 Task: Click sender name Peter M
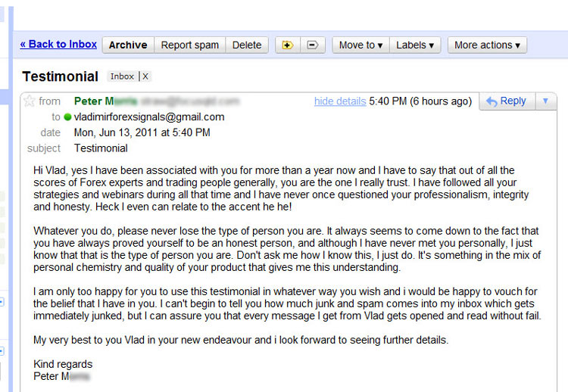94,101
